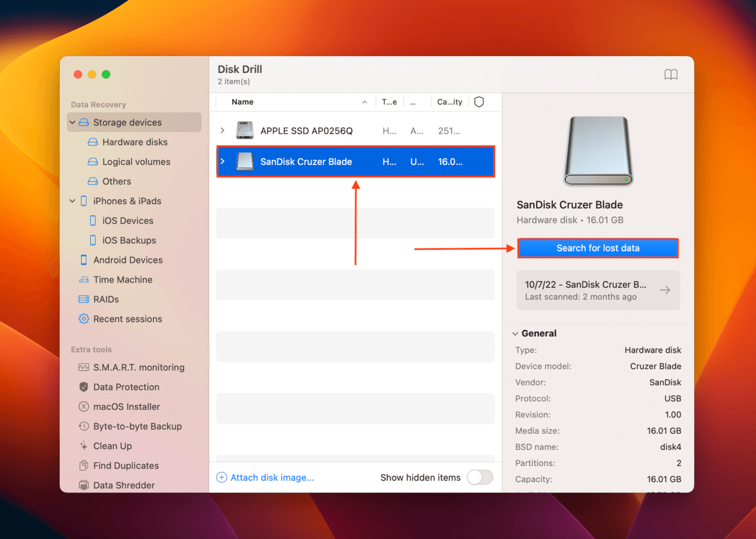Expand the APPLE SSD AP0256Q row
Viewport: 756px width, 539px height.
[x=222, y=130]
